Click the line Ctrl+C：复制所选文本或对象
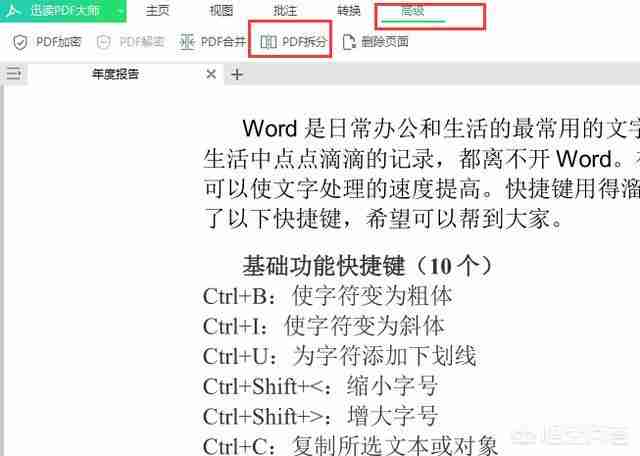640x456 pixels. [351, 445]
